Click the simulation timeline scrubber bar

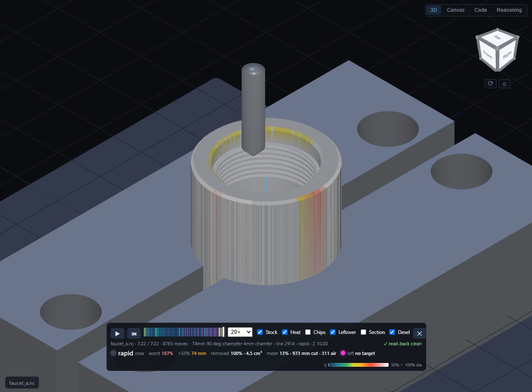pyautogui.click(x=184, y=332)
